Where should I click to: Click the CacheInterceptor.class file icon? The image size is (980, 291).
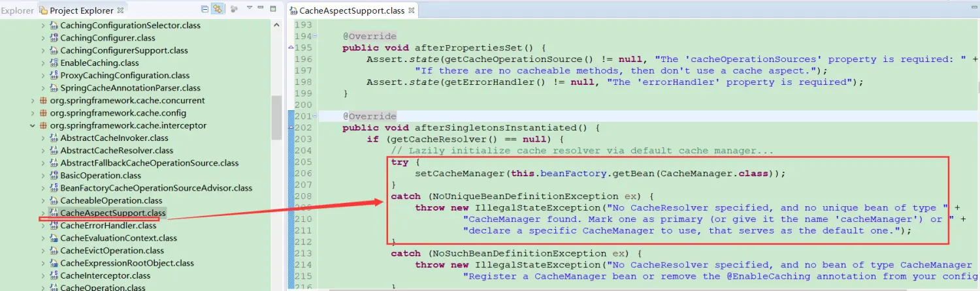tap(54, 276)
